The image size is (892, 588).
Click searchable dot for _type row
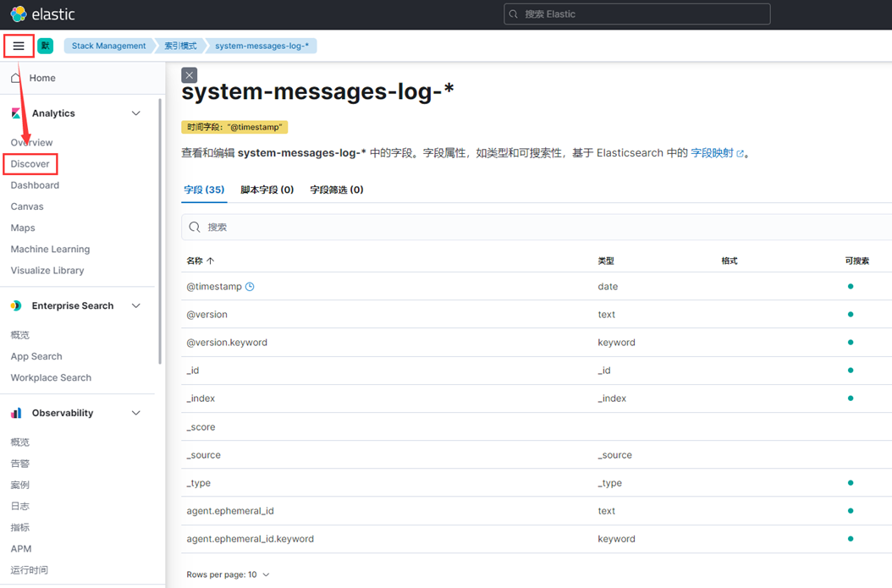[x=851, y=483]
